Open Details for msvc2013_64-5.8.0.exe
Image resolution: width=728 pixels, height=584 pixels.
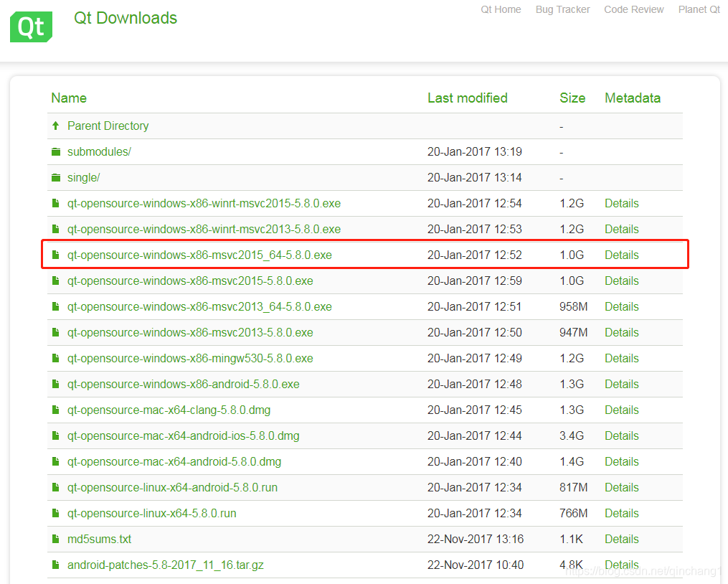click(621, 306)
